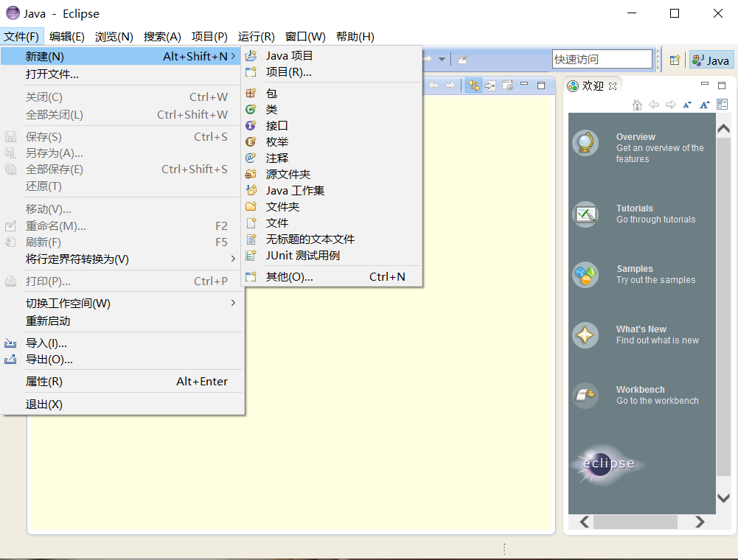Maximize the 欢迎 view panel

click(722, 85)
